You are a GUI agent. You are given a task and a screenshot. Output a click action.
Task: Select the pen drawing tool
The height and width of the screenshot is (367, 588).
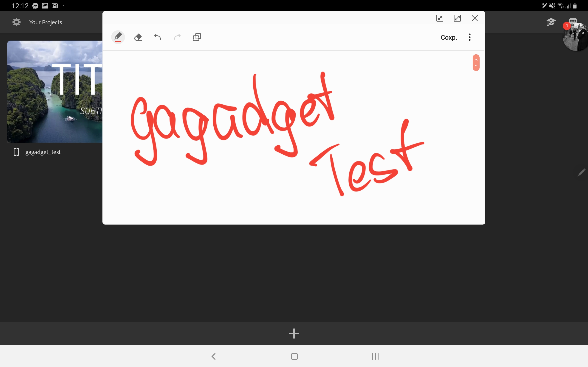pos(118,37)
